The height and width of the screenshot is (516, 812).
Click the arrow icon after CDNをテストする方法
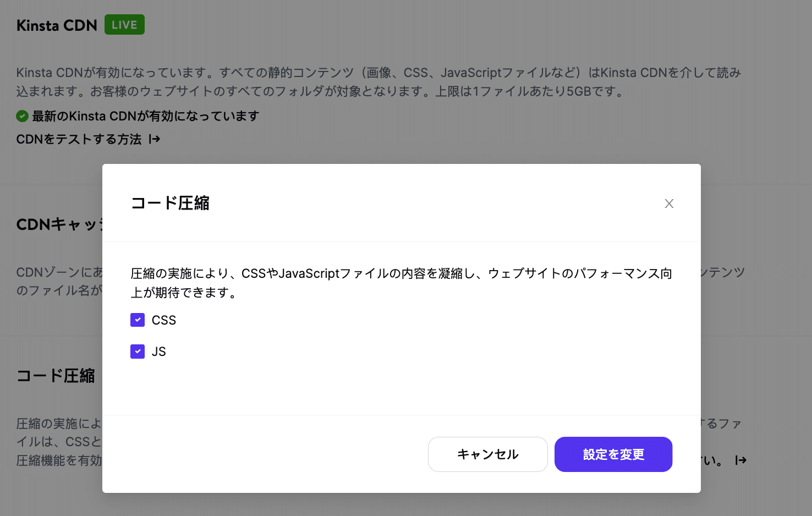tap(155, 139)
